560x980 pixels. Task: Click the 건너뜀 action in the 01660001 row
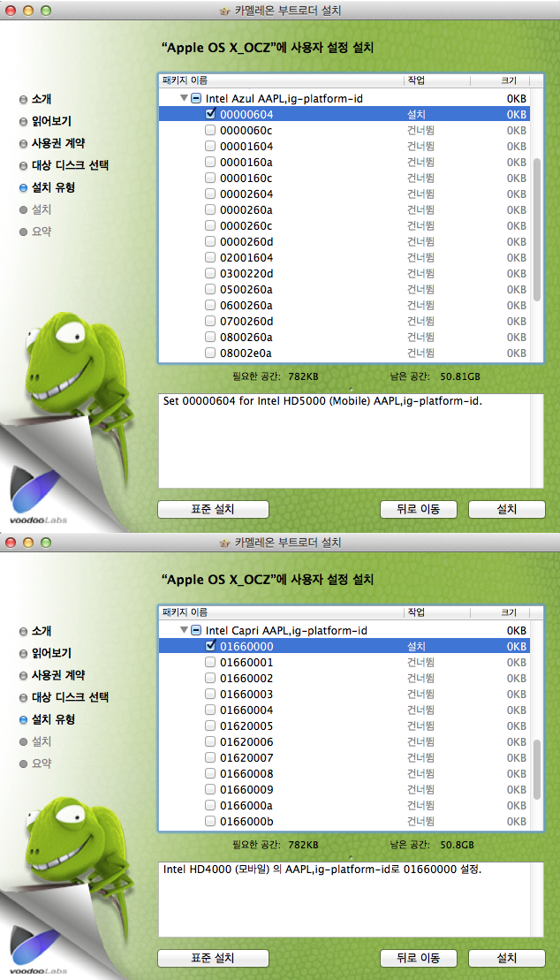[x=421, y=663]
